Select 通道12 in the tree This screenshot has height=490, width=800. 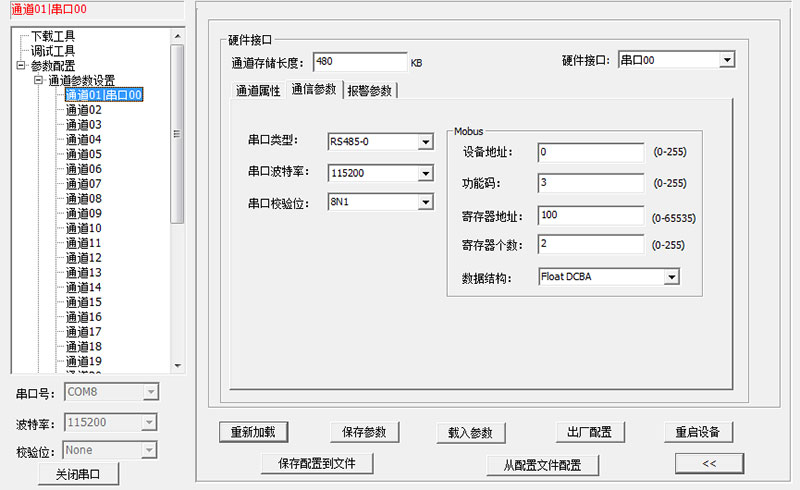(x=84, y=258)
